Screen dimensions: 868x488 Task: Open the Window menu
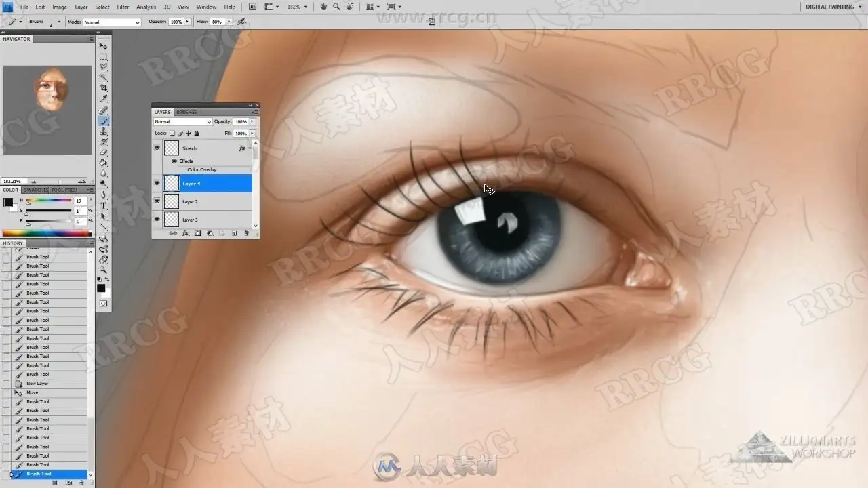pos(206,7)
